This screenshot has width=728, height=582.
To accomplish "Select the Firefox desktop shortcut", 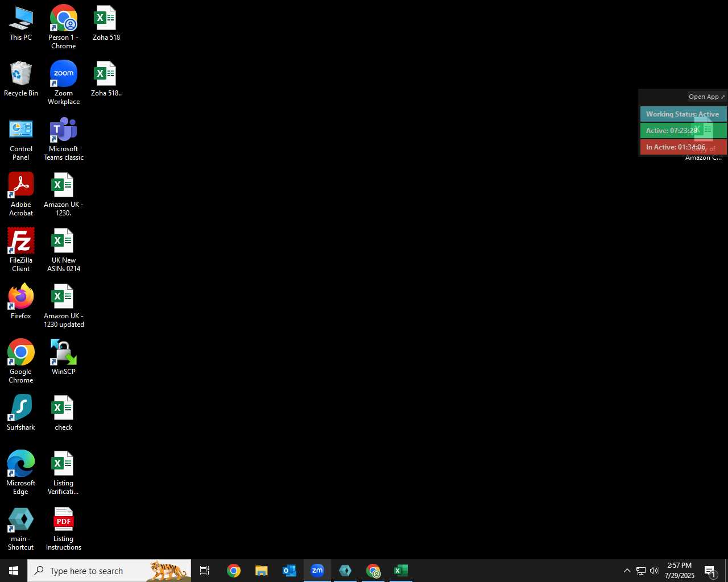I will [21, 302].
